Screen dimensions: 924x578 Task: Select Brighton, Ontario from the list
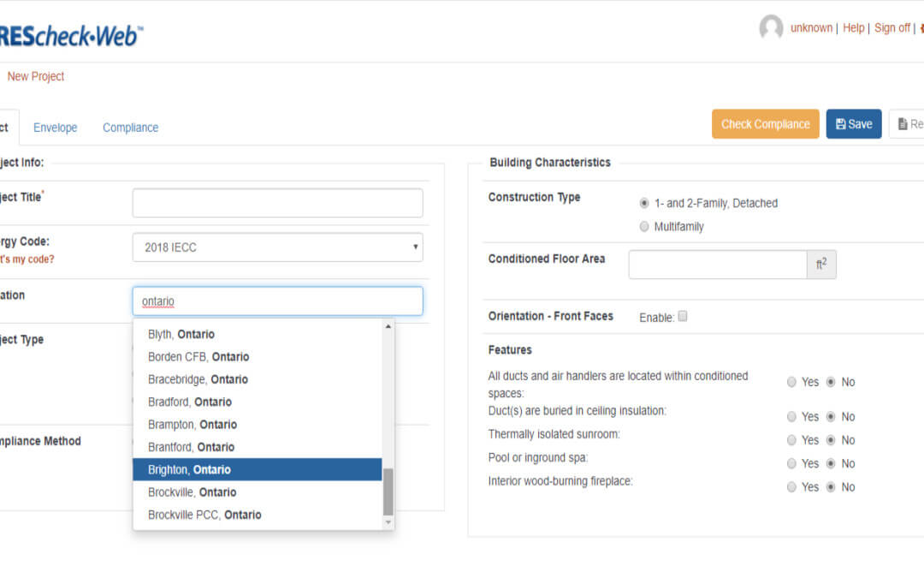pyautogui.click(x=257, y=469)
